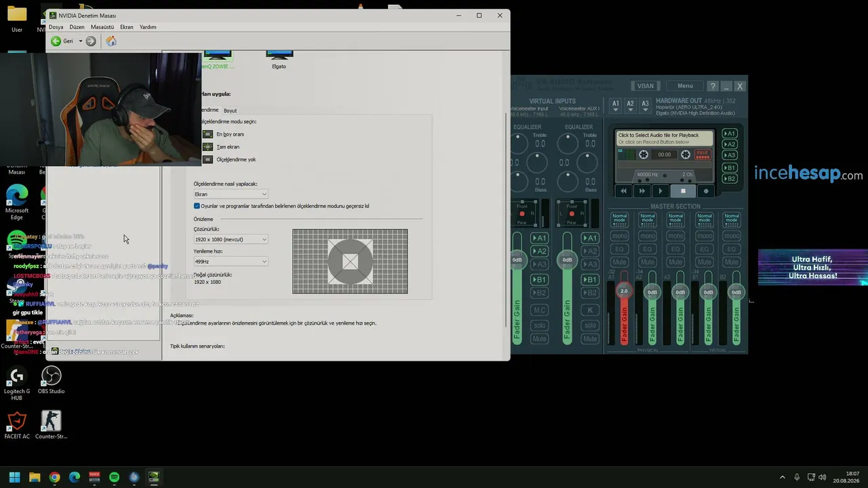Toggle cassette A1 output button
868x488 pixels.
(730, 134)
